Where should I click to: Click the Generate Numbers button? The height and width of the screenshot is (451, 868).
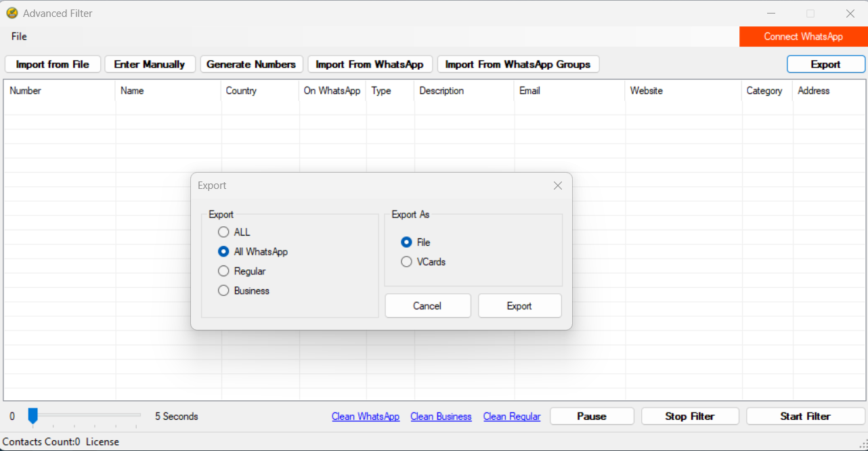tap(251, 64)
